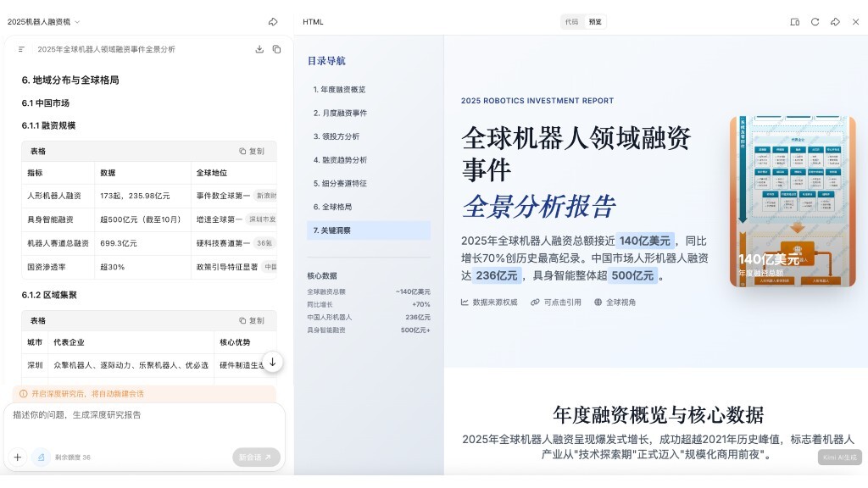Image resolution: width=868 pixels, height=488 pixels.
Task: Expand the 2025机器人融资梳 title dropdown
Action: 77,22
